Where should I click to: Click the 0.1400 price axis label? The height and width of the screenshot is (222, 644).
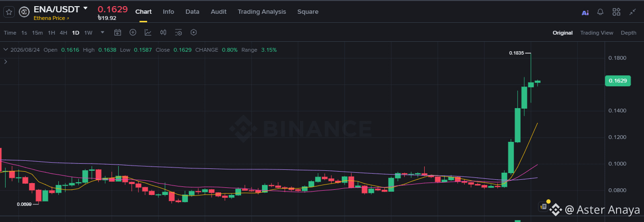click(x=617, y=111)
